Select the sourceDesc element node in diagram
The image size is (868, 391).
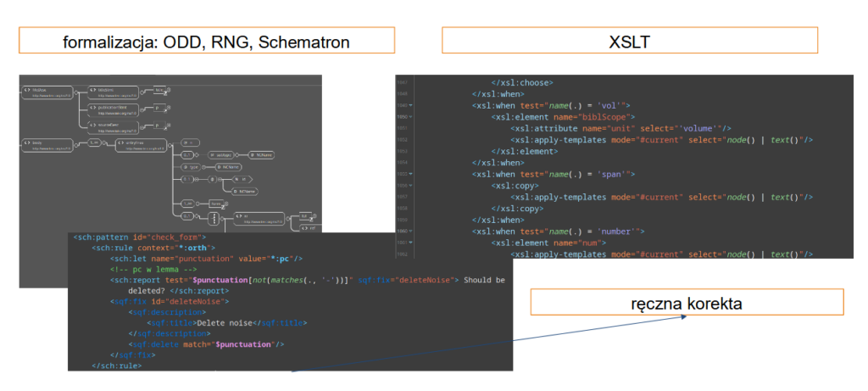tap(111, 128)
